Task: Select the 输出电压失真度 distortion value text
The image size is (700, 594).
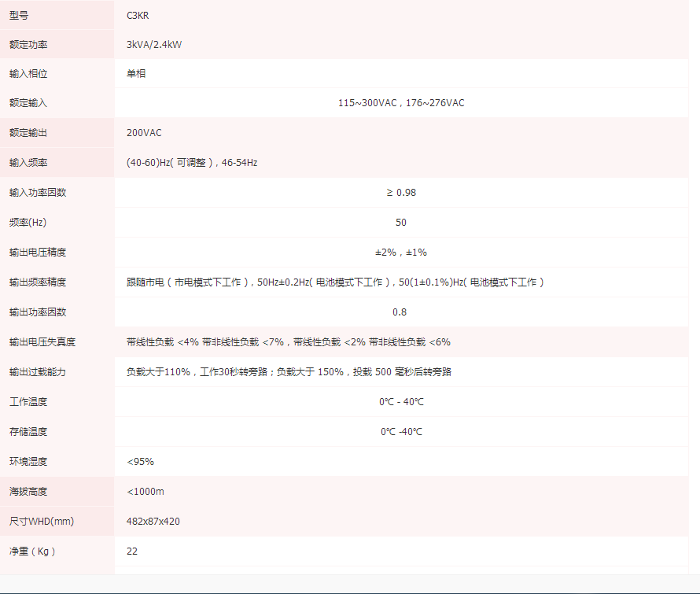Action: pos(288,342)
